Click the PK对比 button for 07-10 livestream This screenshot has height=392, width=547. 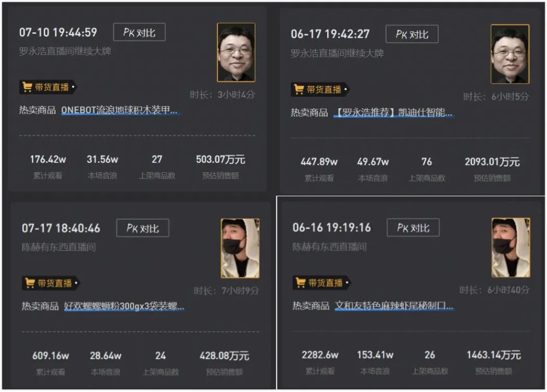[139, 32]
